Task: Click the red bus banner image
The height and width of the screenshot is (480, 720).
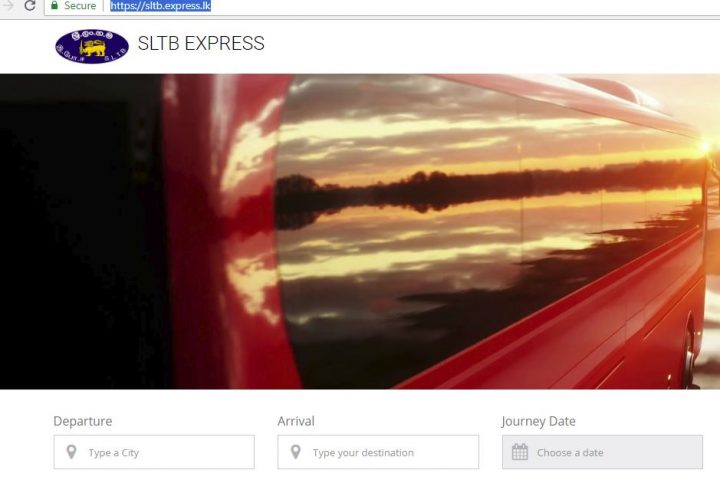Action: pyautogui.click(x=360, y=232)
